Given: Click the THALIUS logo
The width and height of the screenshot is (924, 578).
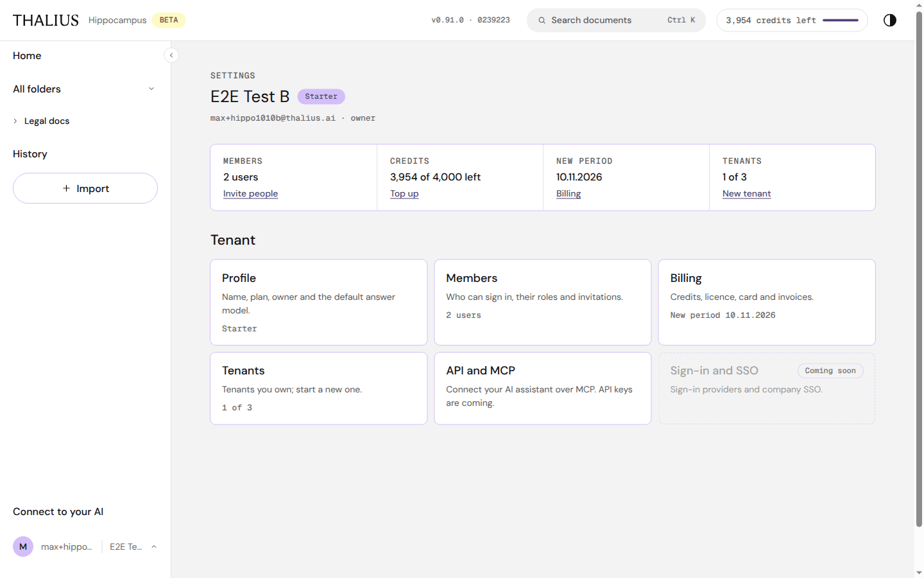Looking at the screenshot, I should [x=46, y=20].
